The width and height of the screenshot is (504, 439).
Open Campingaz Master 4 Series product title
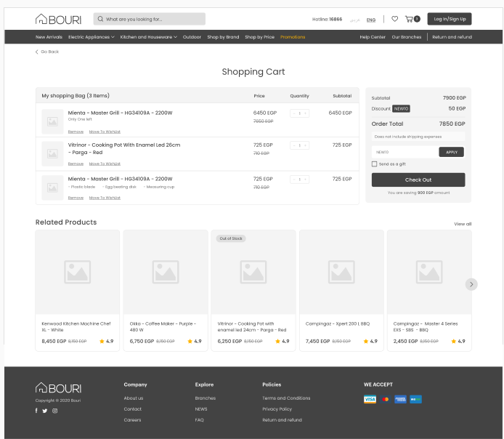coord(426,327)
